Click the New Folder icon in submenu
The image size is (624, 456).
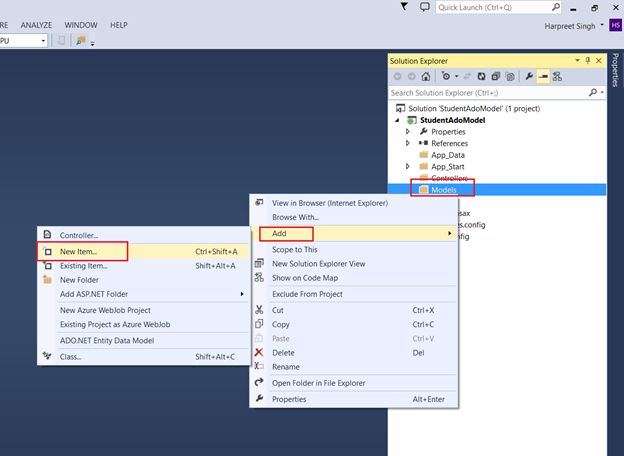[x=47, y=279]
